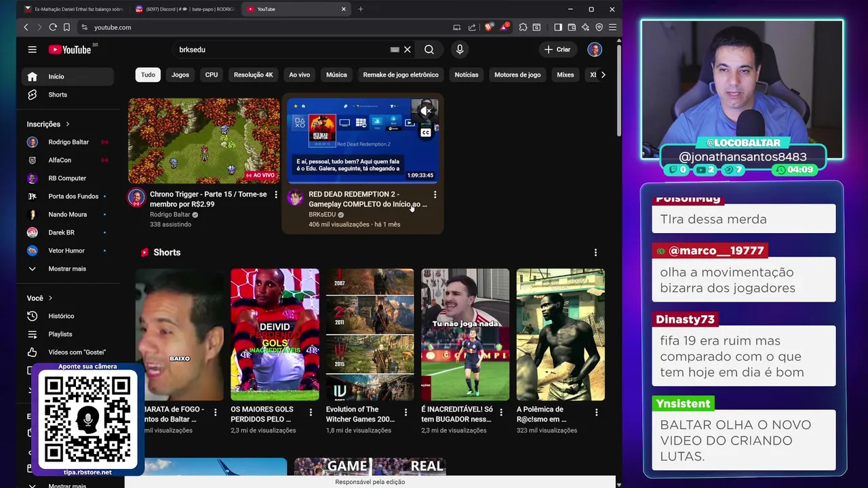This screenshot has height=488, width=868.
Task: Click the magnifying glass search button
Action: tap(429, 49)
